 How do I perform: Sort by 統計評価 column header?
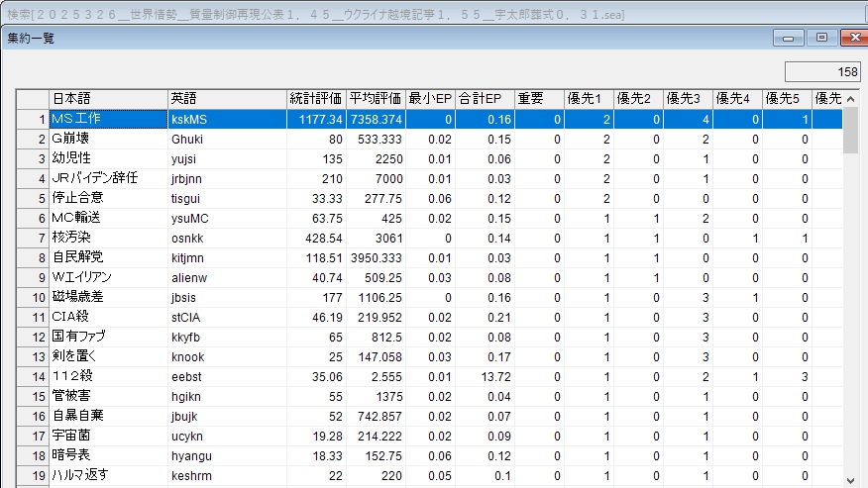pos(315,98)
